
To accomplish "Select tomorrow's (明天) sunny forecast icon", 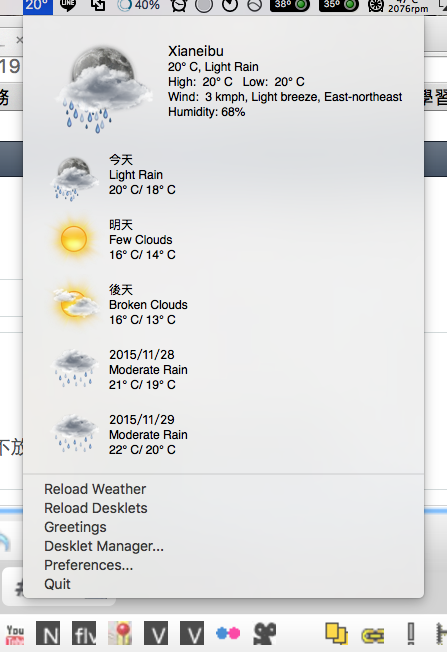I will click(x=74, y=239).
